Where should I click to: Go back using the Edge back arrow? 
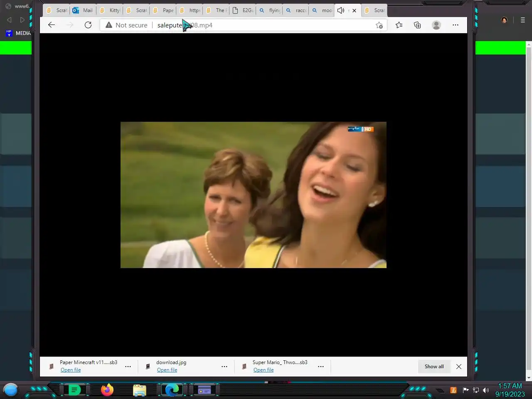tap(52, 25)
